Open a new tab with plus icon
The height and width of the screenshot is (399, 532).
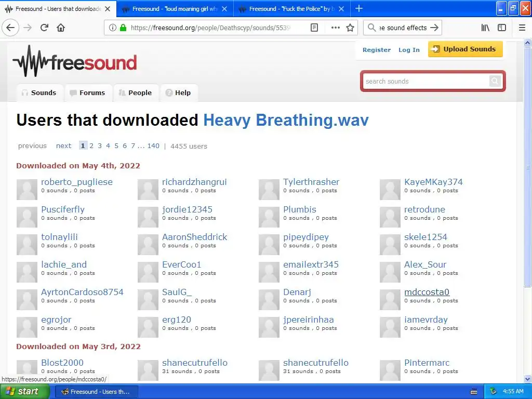click(x=359, y=8)
